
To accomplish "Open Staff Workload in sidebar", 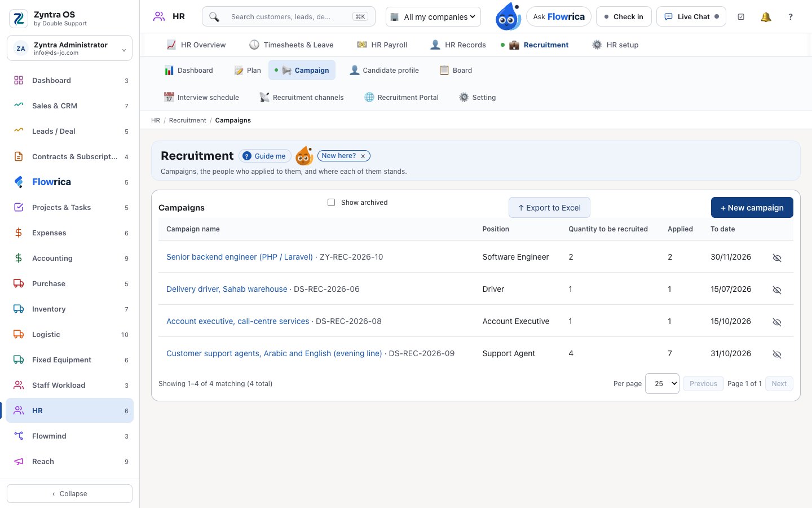I will [x=70, y=386].
